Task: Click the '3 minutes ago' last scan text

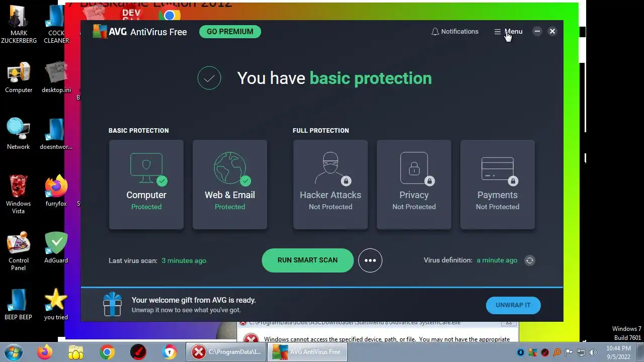Action: click(x=184, y=260)
